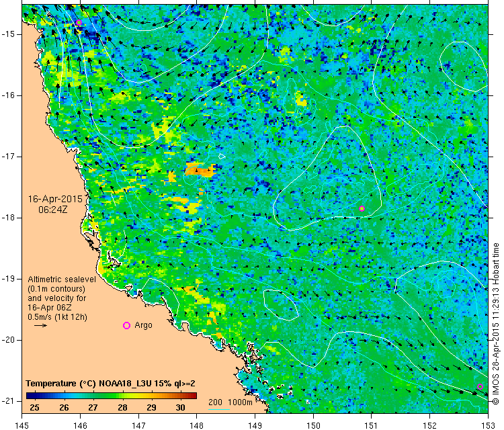The height and width of the screenshot is (430, 504).
Task: Click the colorbar value '25'
Action: [34, 408]
